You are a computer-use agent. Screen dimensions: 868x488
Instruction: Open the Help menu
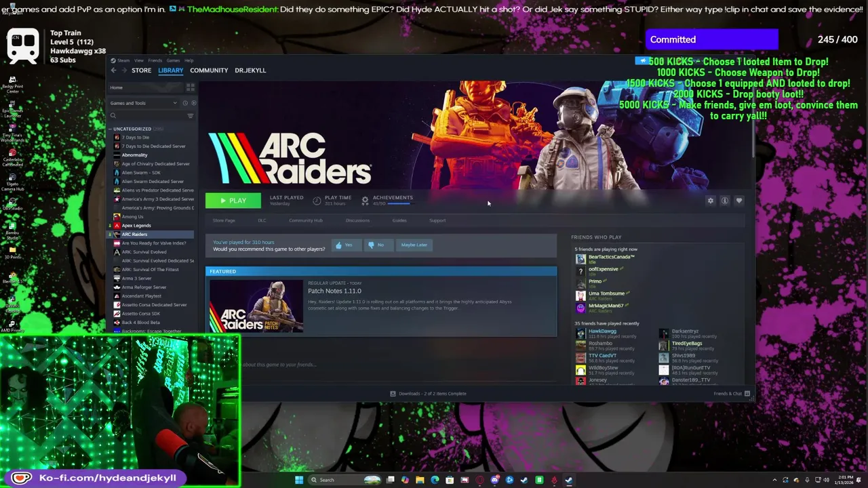(x=189, y=60)
